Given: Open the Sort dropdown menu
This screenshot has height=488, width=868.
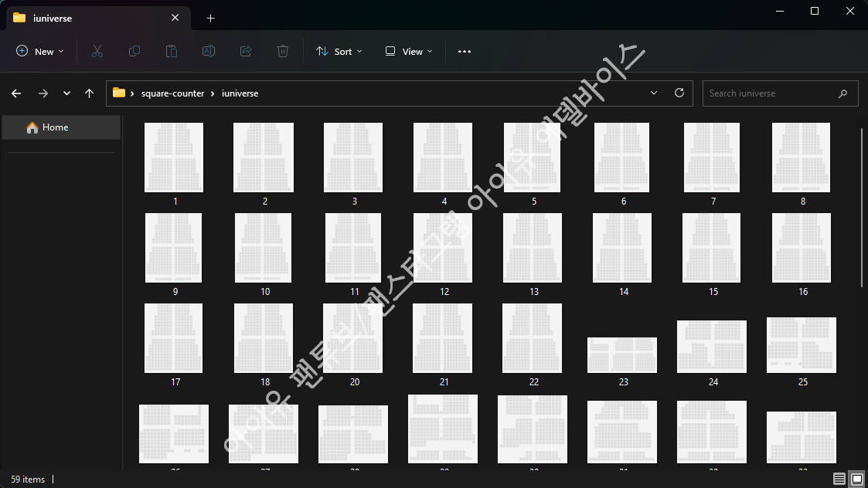Looking at the screenshot, I should pyautogui.click(x=339, y=52).
